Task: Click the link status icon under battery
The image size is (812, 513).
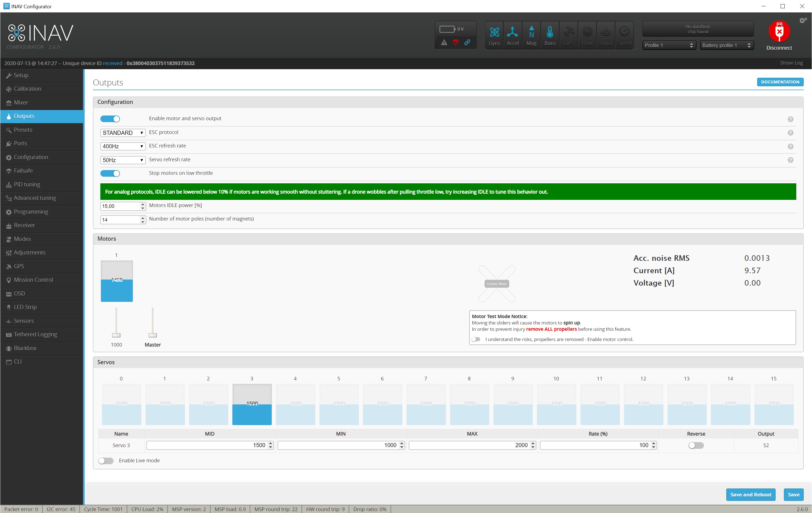Action: click(467, 42)
